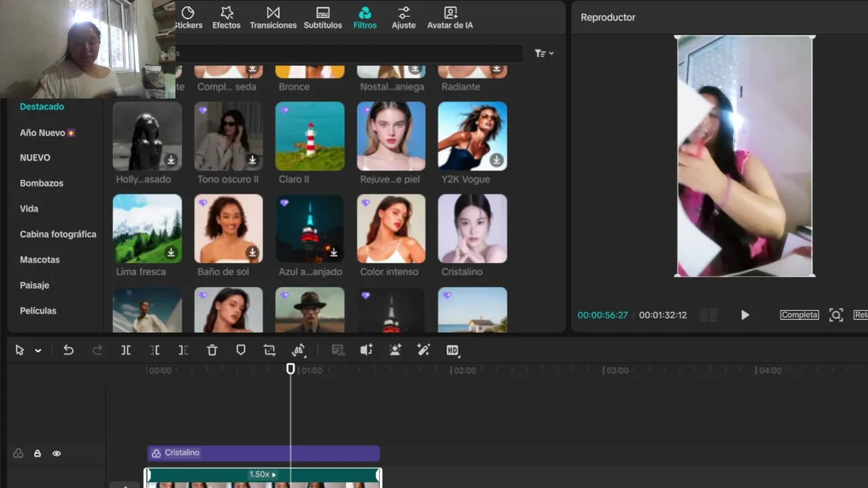This screenshot has height=488, width=868.
Task: Click the current timecode 00:00:56:27
Action: pos(603,315)
